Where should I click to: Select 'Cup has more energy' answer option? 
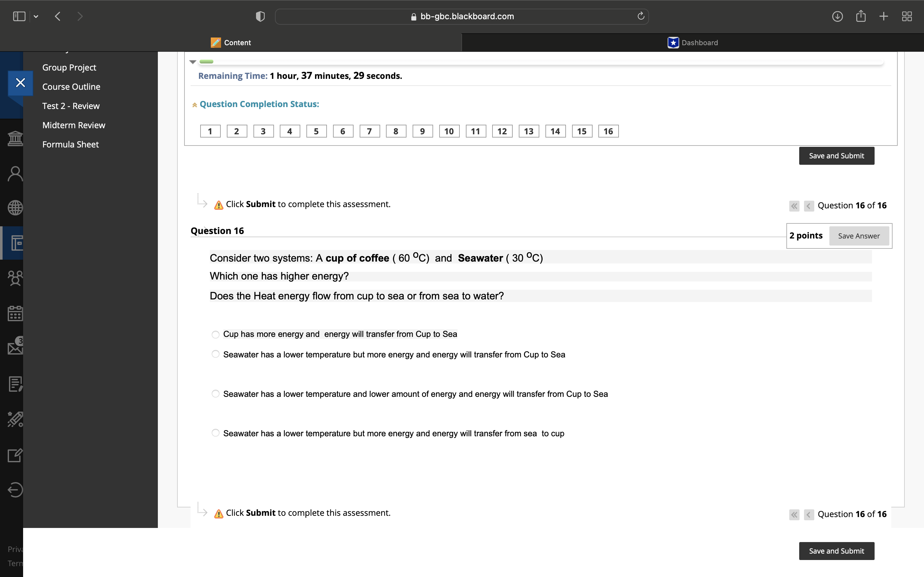pyautogui.click(x=215, y=334)
